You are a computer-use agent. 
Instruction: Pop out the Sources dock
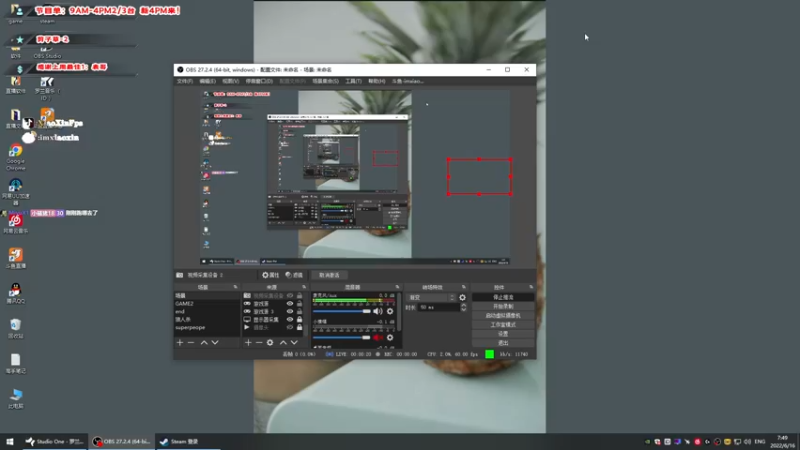(x=304, y=287)
